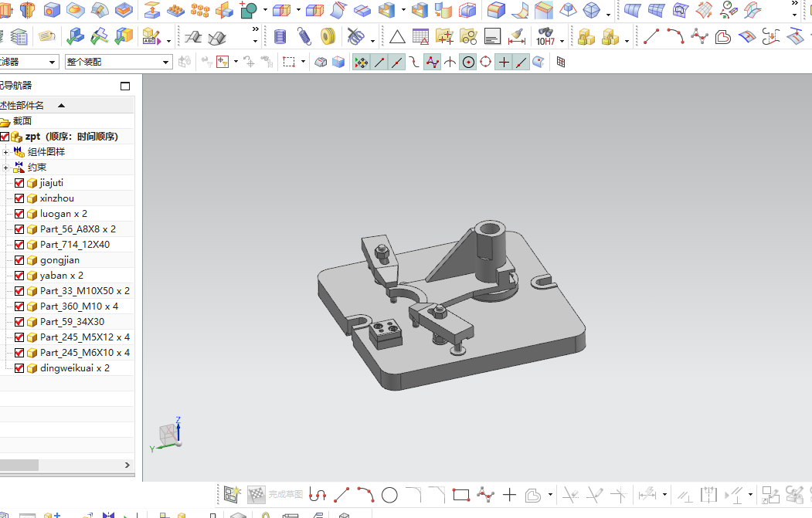812x518 pixels.
Task: Click the part attribute tag icon
Action: tap(46, 36)
